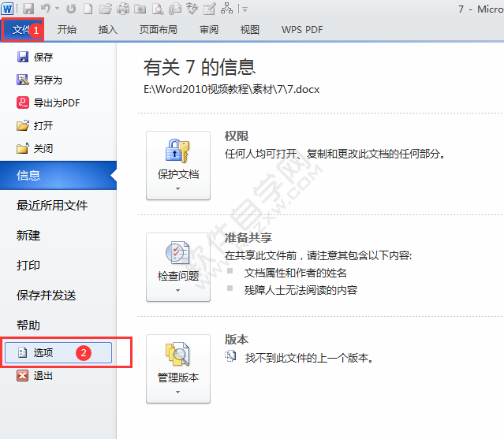Click the Spelling and Grammar check icon
The height and width of the screenshot is (439, 504).
[192, 9]
